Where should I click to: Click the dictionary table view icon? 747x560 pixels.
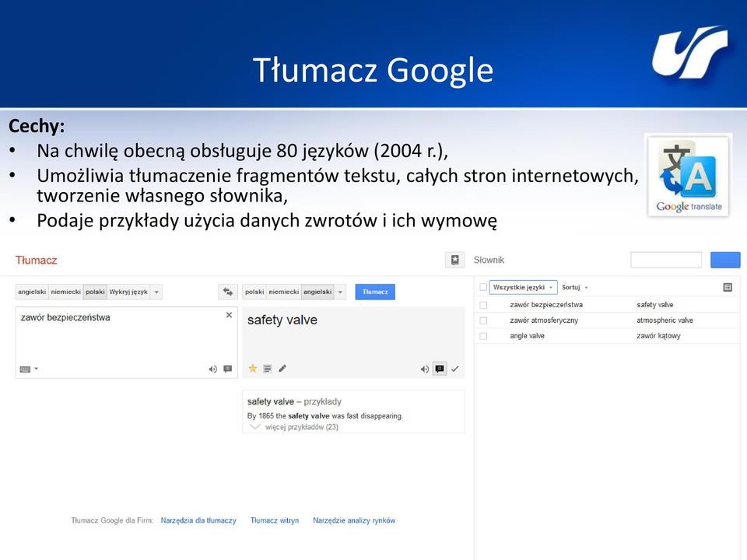728,287
